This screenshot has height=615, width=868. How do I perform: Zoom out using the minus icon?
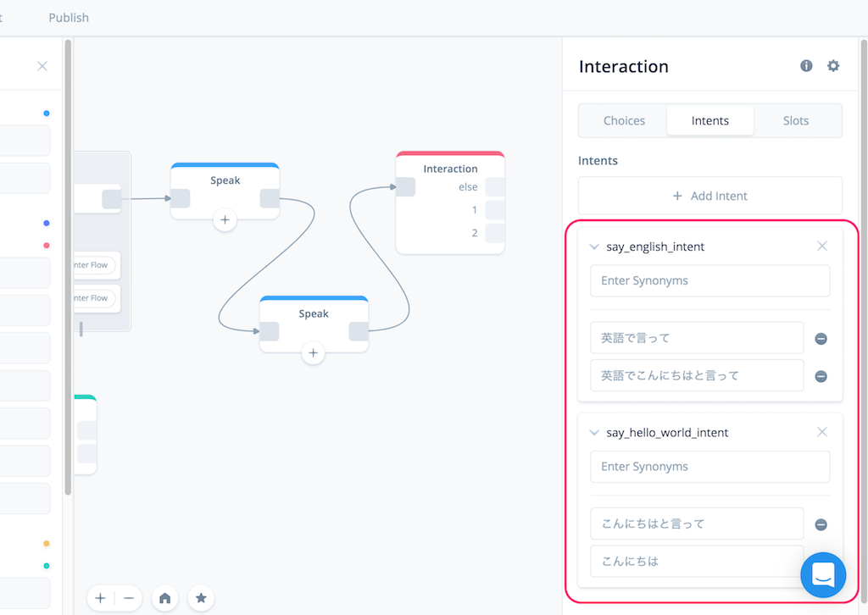(128, 598)
